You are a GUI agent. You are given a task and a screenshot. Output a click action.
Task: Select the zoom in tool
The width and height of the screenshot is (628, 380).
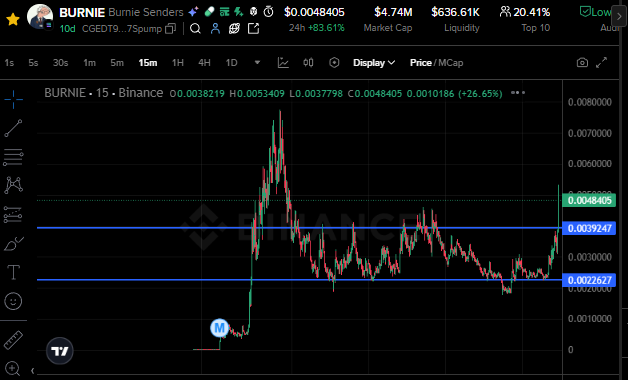coord(12,368)
